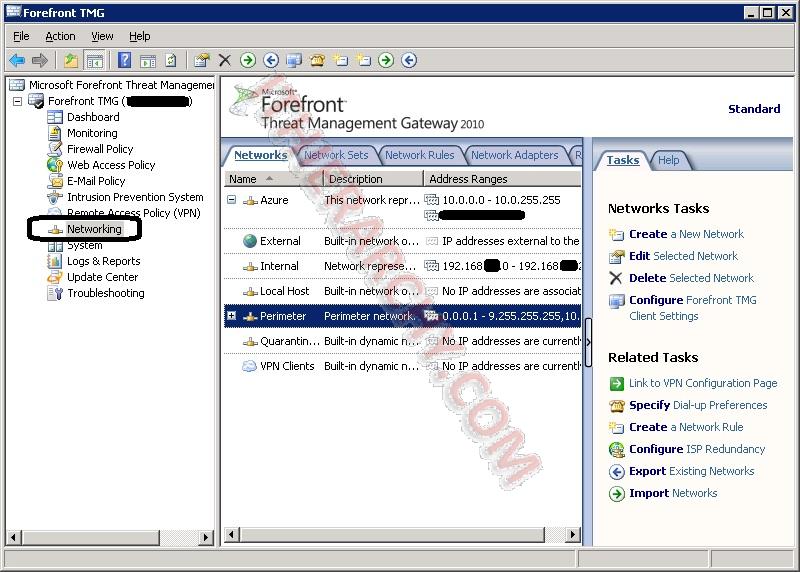
Task: Select Firewall Policy in the tree
Action: point(100,149)
